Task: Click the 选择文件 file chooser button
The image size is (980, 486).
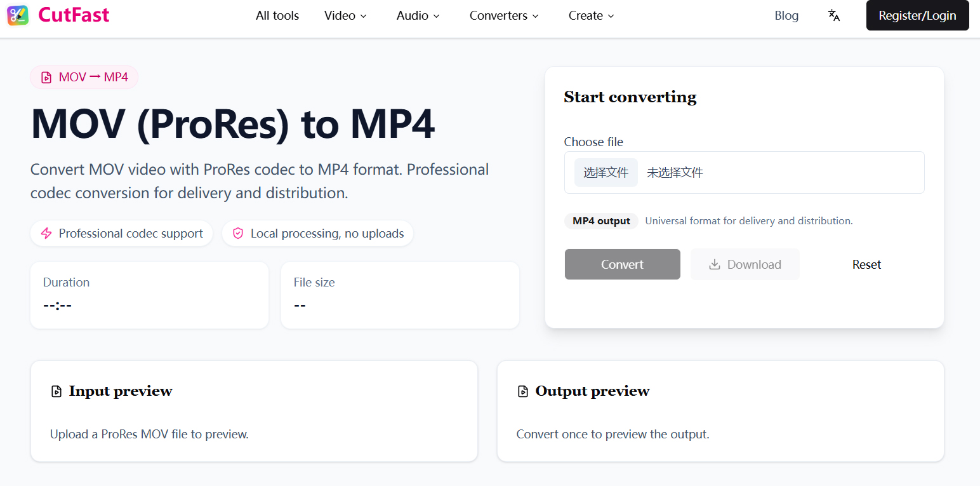Action: click(x=606, y=172)
